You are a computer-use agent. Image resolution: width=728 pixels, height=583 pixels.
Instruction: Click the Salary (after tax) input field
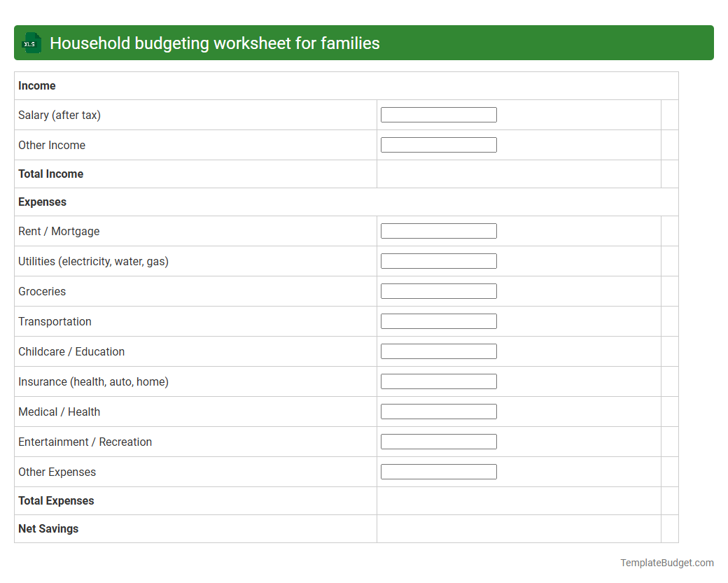pyautogui.click(x=438, y=114)
